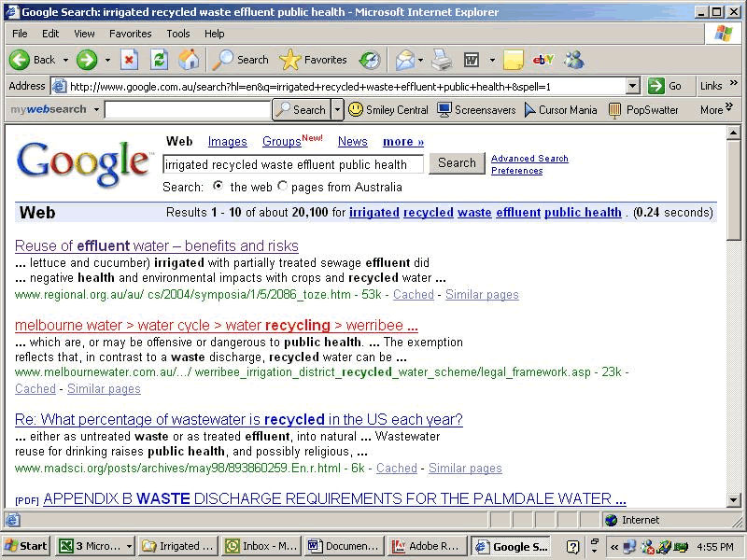Screen dimensions: 747x560
Task: Click the vertical scrollbar down arrow
Action: tap(733, 499)
